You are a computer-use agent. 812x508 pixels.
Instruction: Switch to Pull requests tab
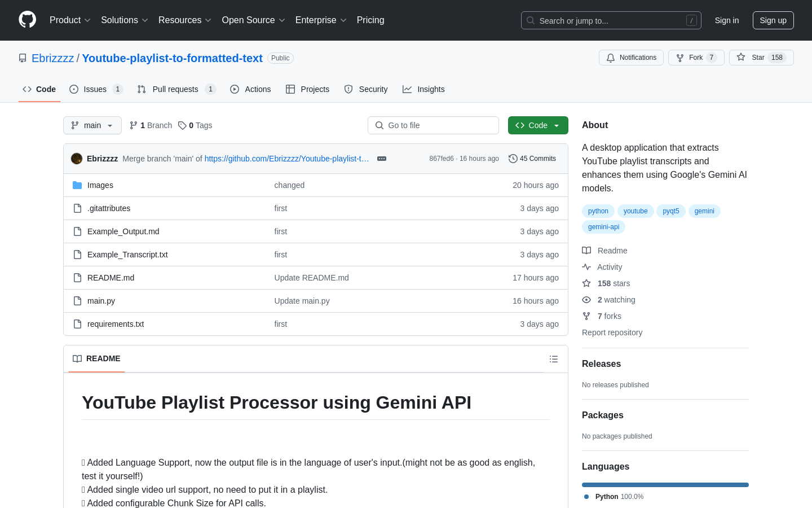[x=176, y=89]
